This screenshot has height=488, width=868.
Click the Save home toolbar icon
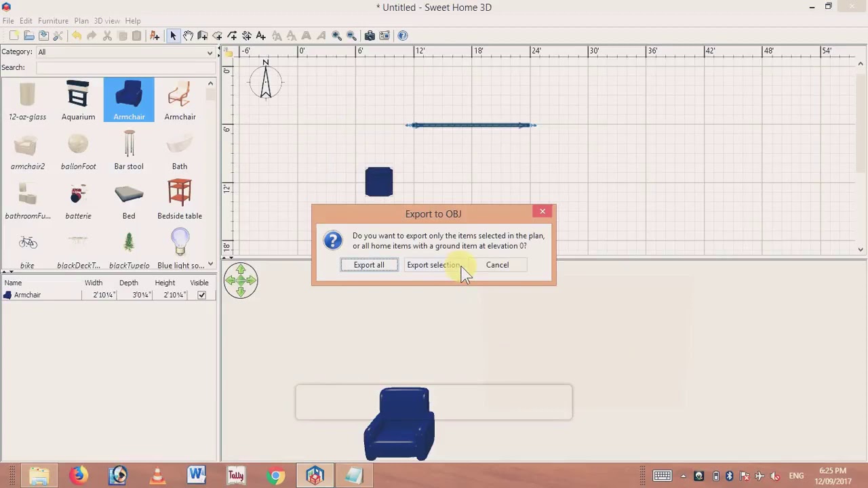(x=43, y=36)
